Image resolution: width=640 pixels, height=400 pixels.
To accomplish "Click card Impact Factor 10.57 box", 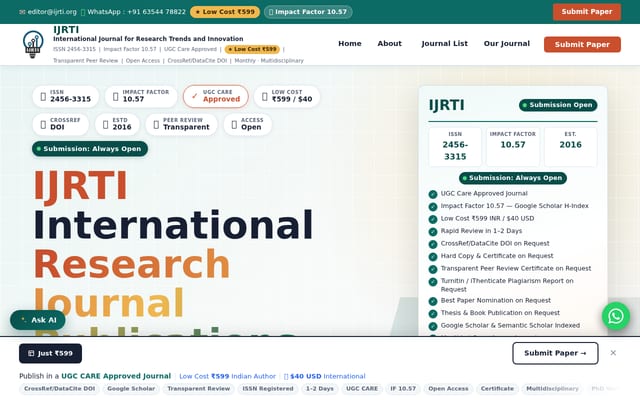I will [513, 147].
